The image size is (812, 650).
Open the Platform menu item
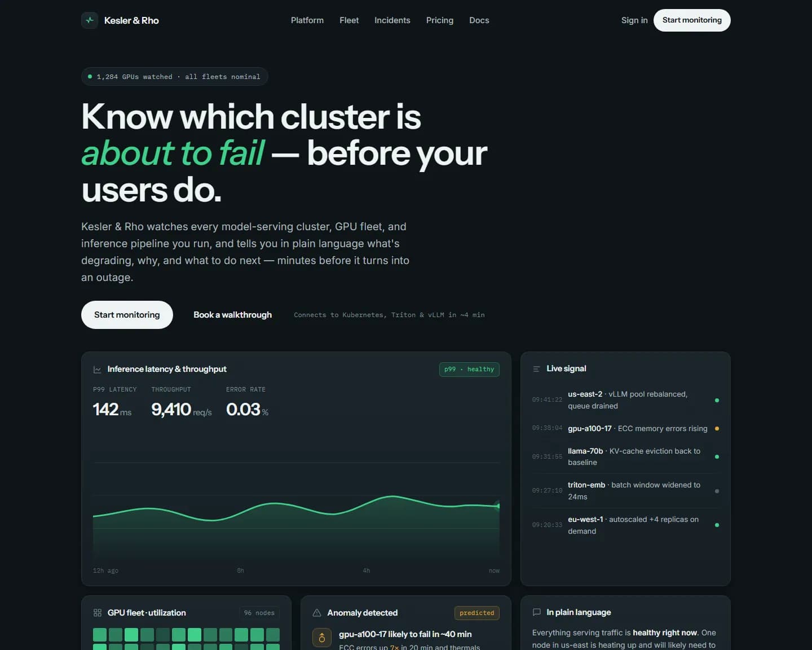[x=307, y=20]
